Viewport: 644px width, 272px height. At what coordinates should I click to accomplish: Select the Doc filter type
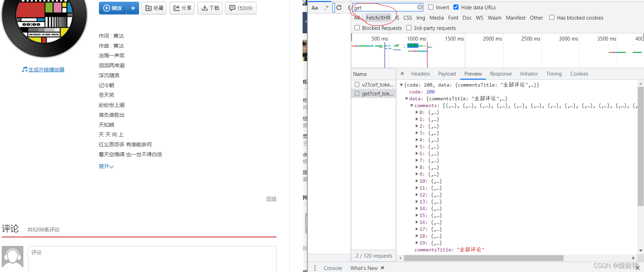pos(467,18)
